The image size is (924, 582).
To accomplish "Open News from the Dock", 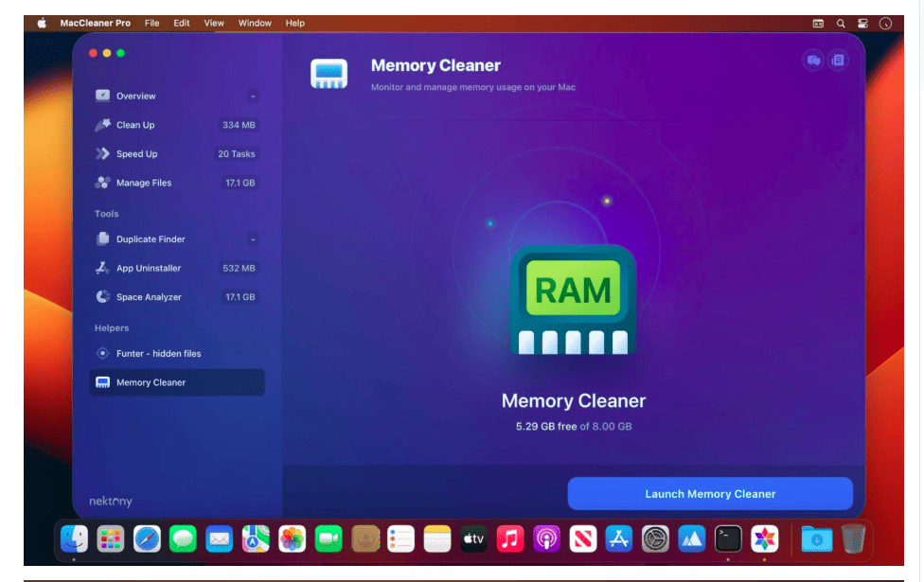I will point(583,538).
